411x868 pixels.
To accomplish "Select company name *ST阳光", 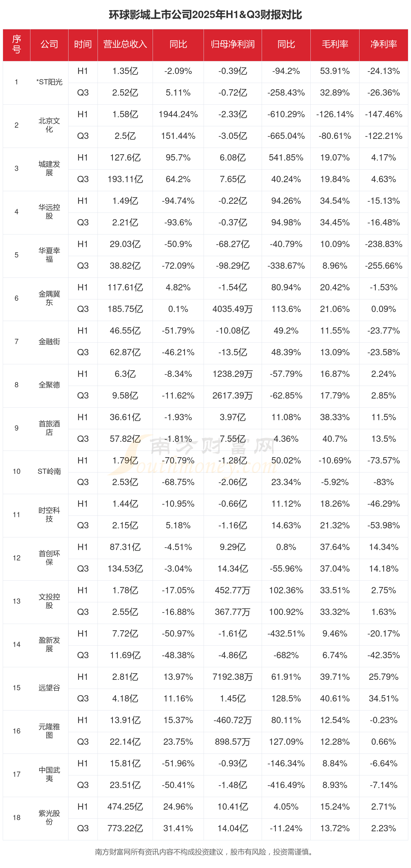I will tap(49, 82).
